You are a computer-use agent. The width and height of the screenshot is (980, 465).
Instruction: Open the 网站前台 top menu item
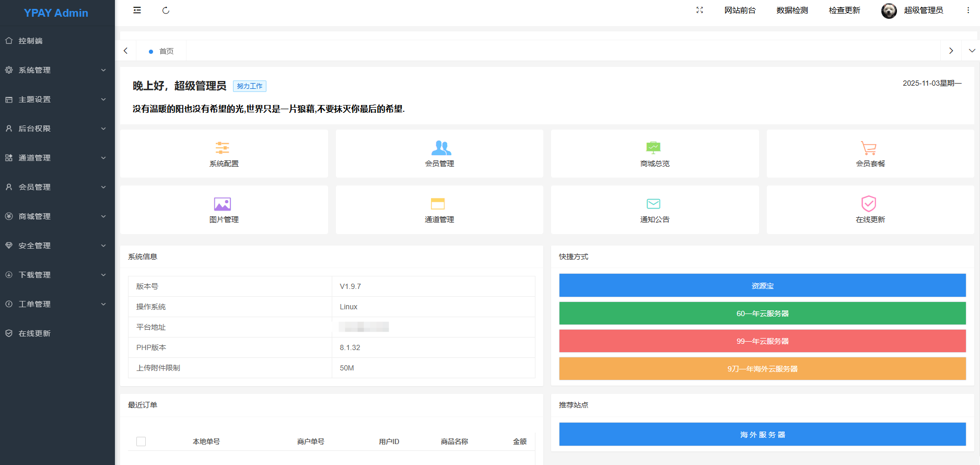(x=740, y=10)
